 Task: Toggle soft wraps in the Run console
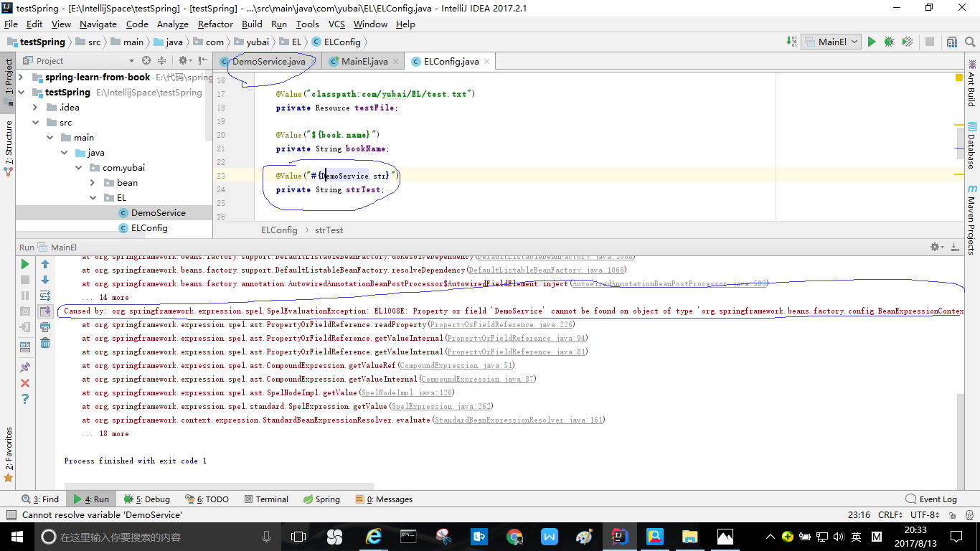click(45, 296)
